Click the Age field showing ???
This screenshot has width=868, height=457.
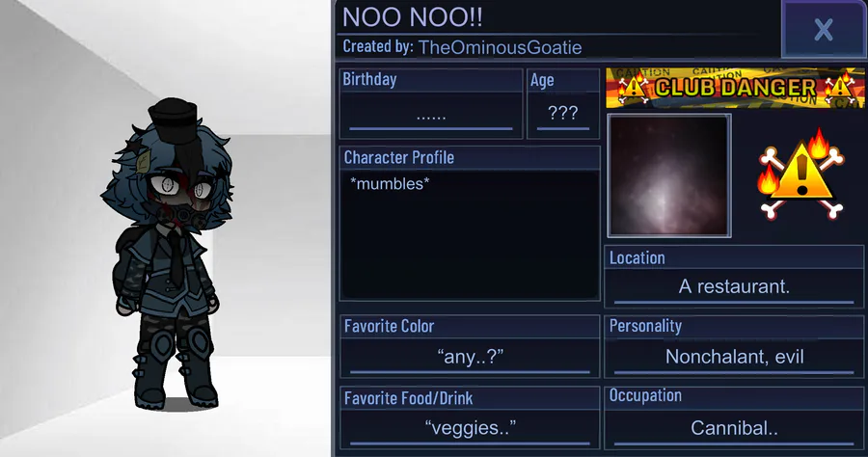(x=563, y=114)
